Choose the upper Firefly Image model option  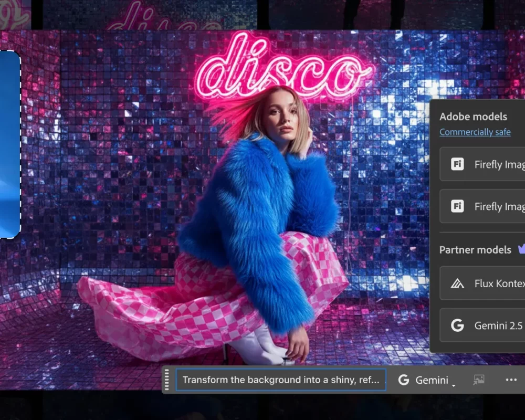[x=493, y=164]
